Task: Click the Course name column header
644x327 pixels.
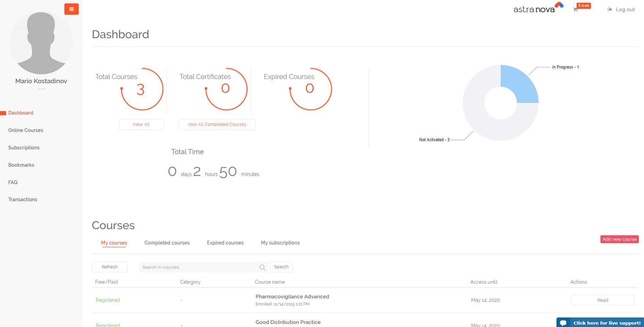Action: tap(270, 282)
